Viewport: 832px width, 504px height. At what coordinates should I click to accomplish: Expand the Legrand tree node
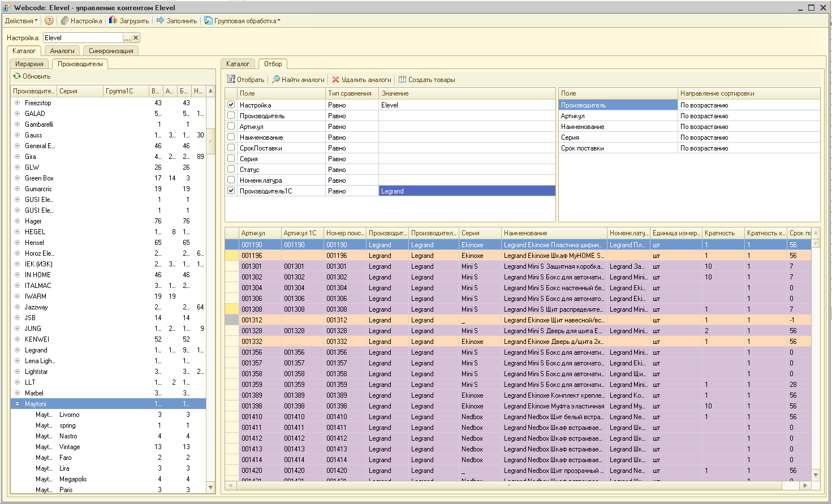pyautogui.click(x=17, y=350)
